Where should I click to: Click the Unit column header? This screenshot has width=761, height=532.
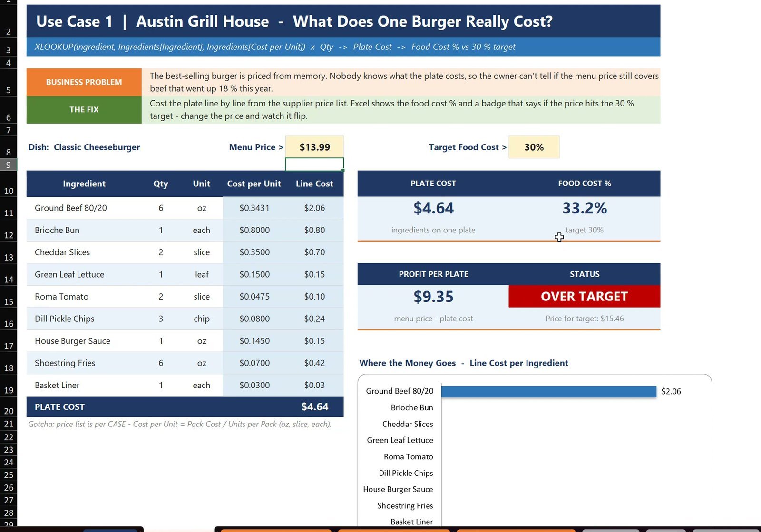[x=202, y=184]
